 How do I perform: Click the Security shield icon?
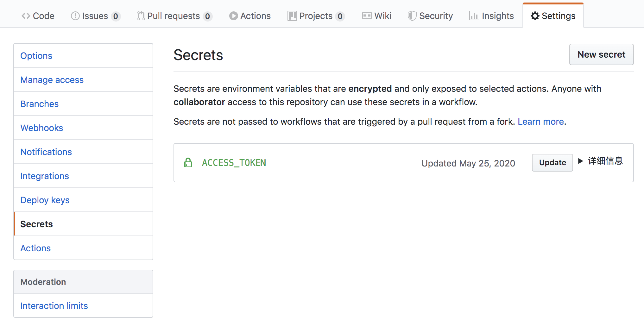pyautogui.click(x=412, y=16)
